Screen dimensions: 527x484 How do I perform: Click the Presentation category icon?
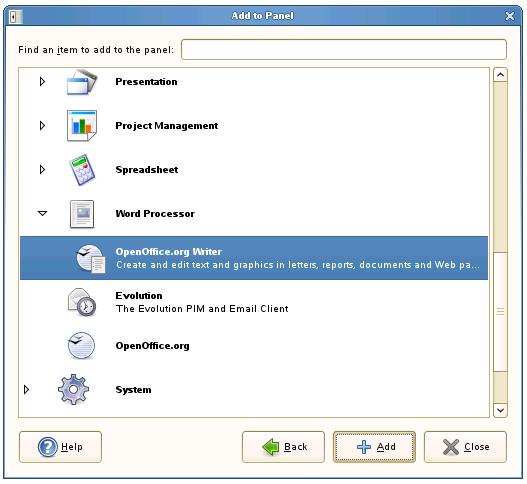pos(82,82)
